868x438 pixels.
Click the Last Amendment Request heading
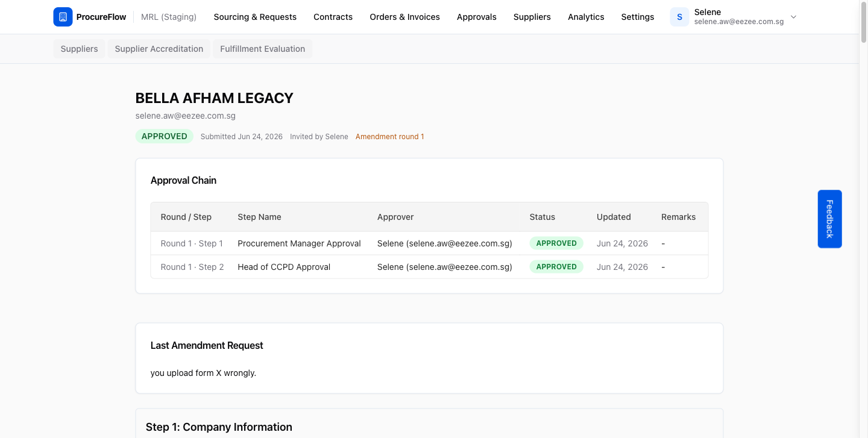coord(207,345)
